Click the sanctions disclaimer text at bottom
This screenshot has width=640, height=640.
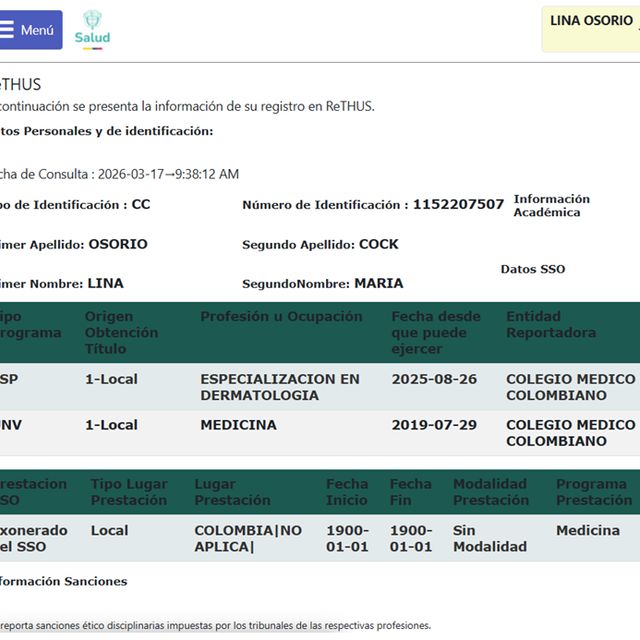215,625
